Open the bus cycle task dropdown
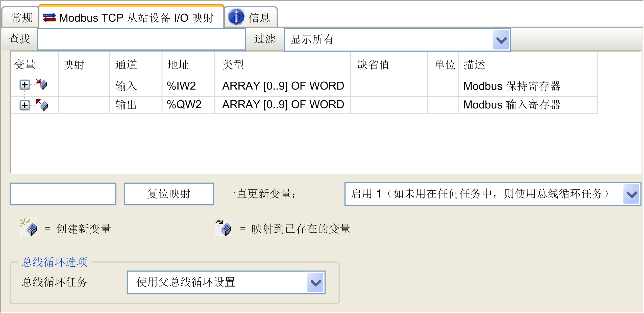 click(316, 282)
